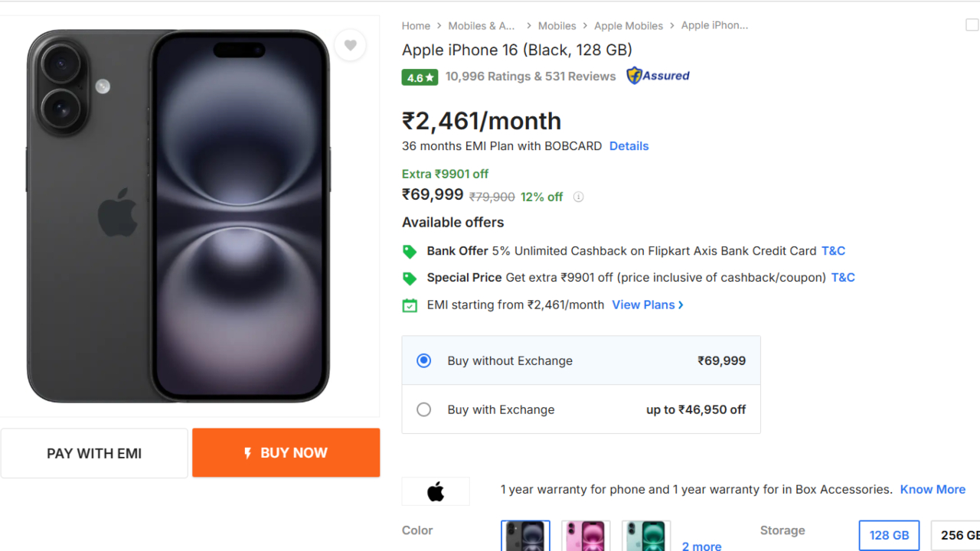The height and width of the screenshot is (551, 980).
Task: Navigate to Home breadcrumb
Action: coord(416,26)
